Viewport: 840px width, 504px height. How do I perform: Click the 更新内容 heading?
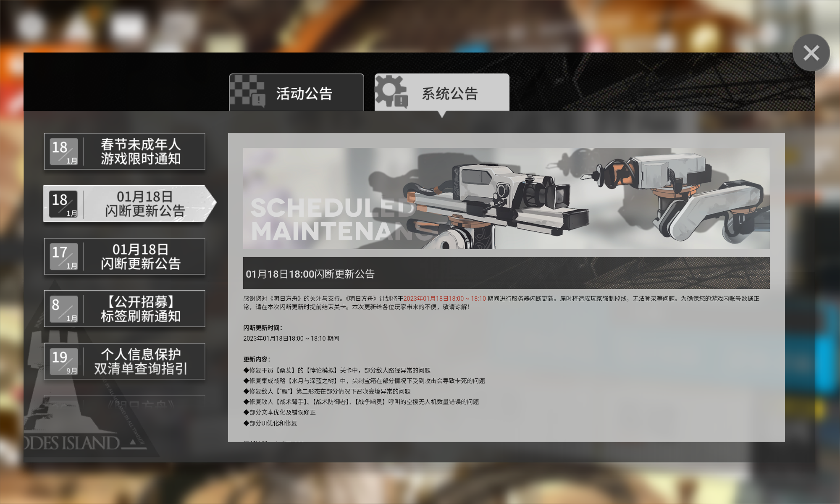pyautogui.click(x=257, y=360)
